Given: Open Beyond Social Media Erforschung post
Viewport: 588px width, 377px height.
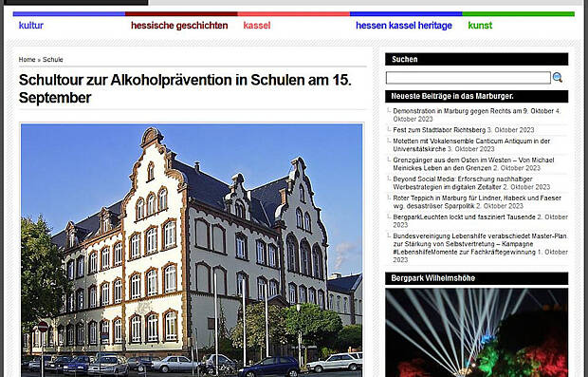Looking at the screenshot, I should click(x=463, y=183).
